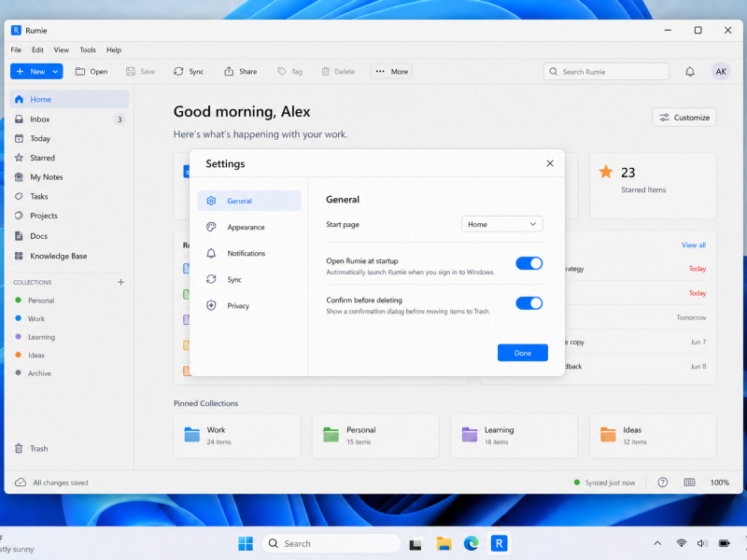The image size is (747, 560).
Task: Click the Open folder toolbar icon
Action: point(80,72)
